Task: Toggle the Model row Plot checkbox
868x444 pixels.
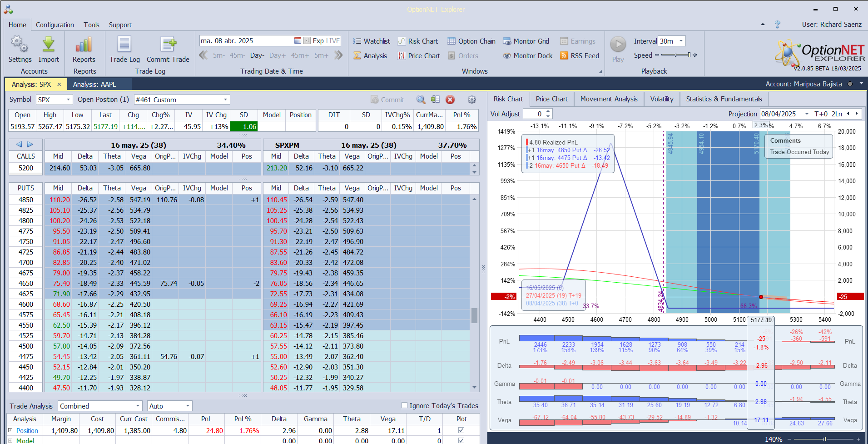Action: tap(461, 440)
